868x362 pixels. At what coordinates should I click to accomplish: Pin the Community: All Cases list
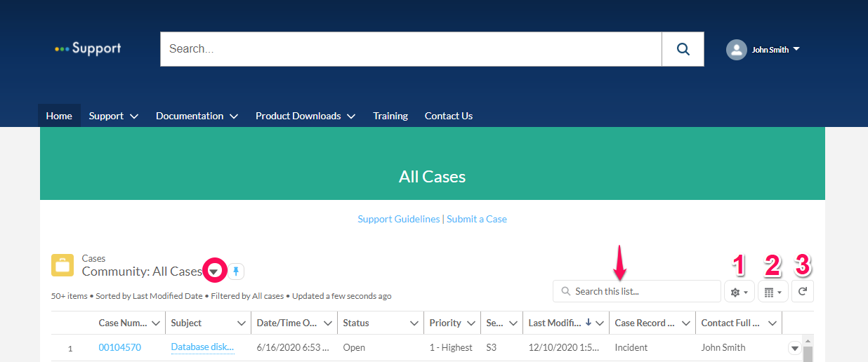tap(236, 271)
